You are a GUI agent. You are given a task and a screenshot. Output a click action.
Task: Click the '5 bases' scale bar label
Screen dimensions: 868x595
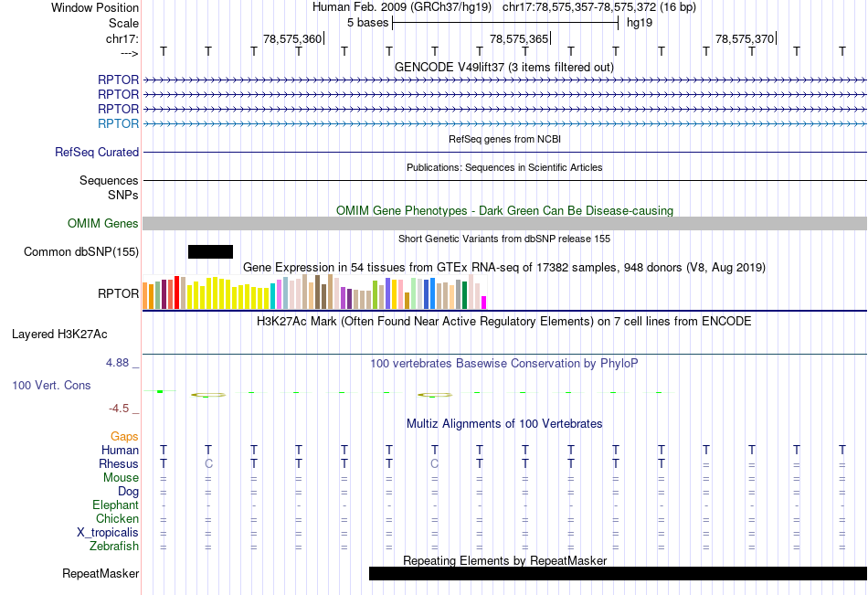[x=368, y=23]
